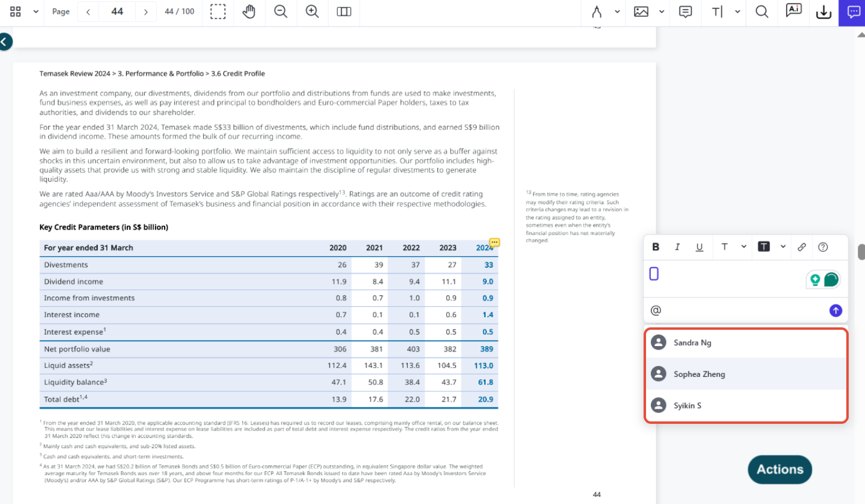Switch to the two-page layout view
Screen dimensions: 865x504
[x=344, y=11]
